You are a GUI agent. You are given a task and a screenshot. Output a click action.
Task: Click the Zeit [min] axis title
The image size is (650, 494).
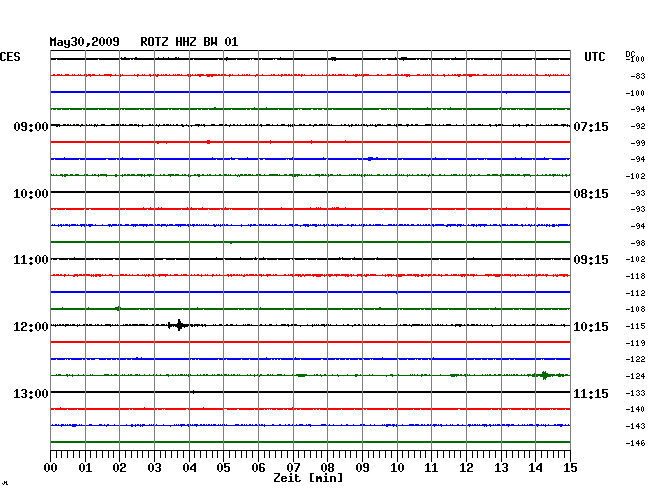pos(308,478)
